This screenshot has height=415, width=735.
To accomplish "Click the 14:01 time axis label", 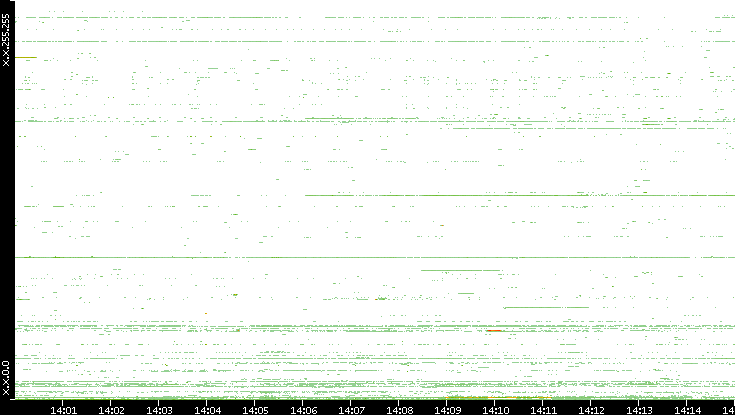I will [63, 410].
